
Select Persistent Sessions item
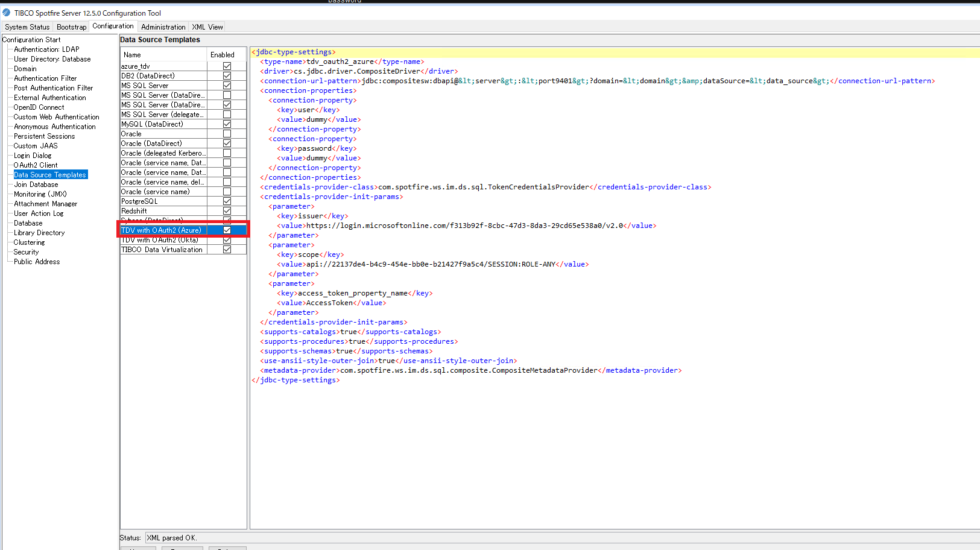[44, 136]
